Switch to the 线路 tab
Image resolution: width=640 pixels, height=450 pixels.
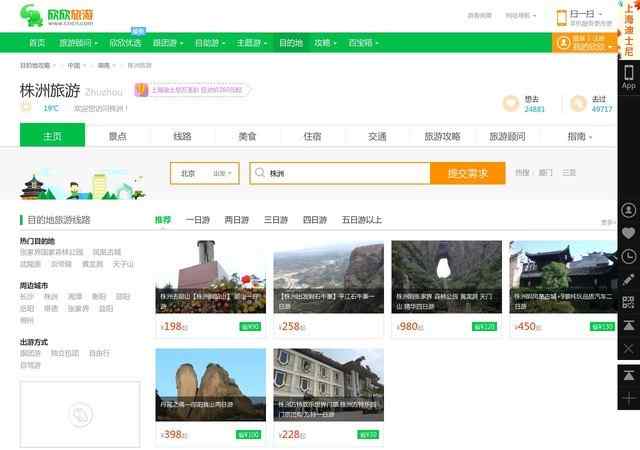click(x=182, y=136)
